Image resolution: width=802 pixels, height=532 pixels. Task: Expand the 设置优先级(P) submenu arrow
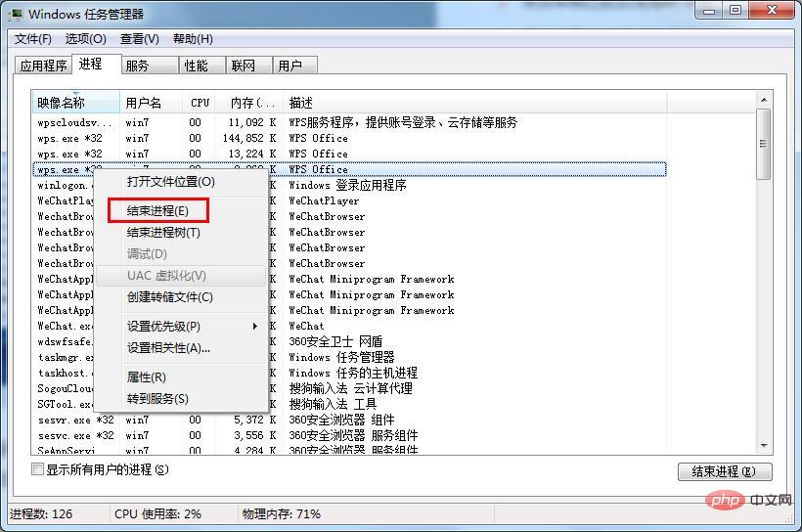point(254,326)
